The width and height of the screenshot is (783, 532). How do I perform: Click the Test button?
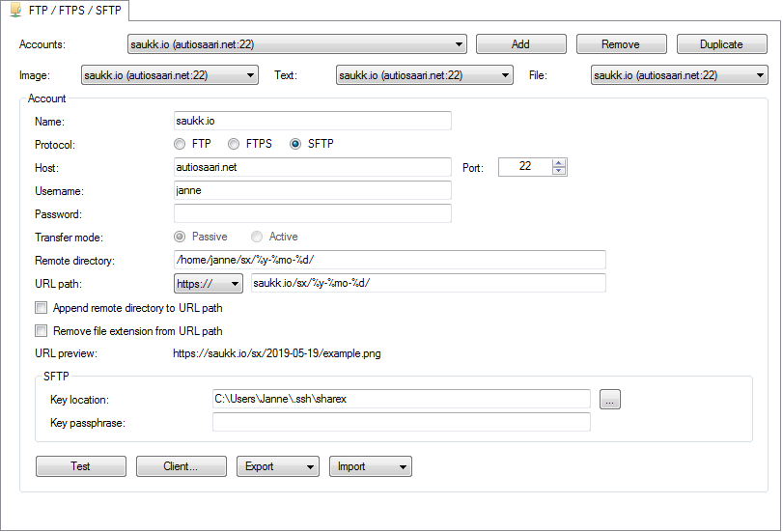(x=81, y=466)
